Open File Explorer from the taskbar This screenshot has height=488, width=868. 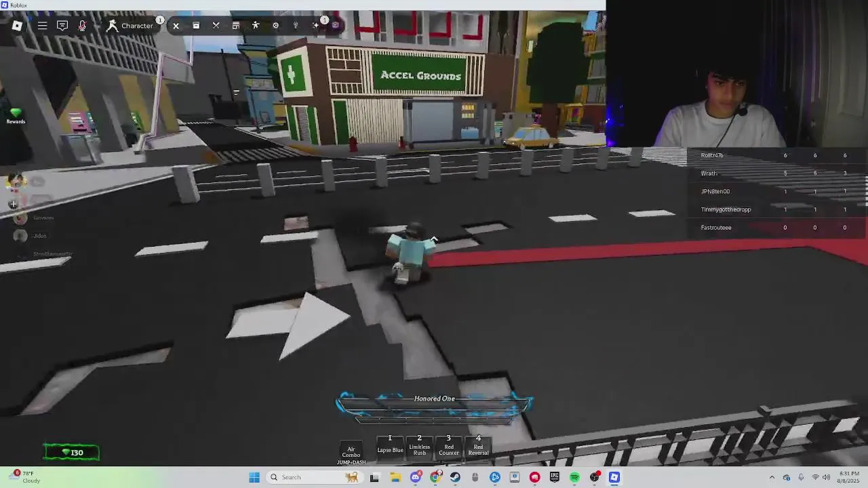tap(395, 477)
